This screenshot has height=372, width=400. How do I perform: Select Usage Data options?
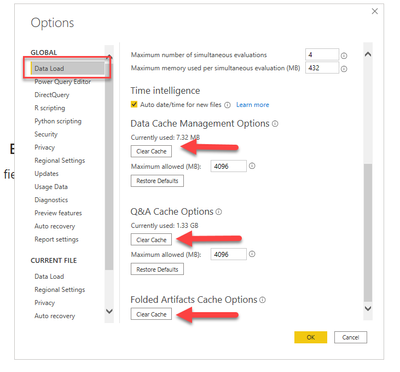click(x=51, y=187)
